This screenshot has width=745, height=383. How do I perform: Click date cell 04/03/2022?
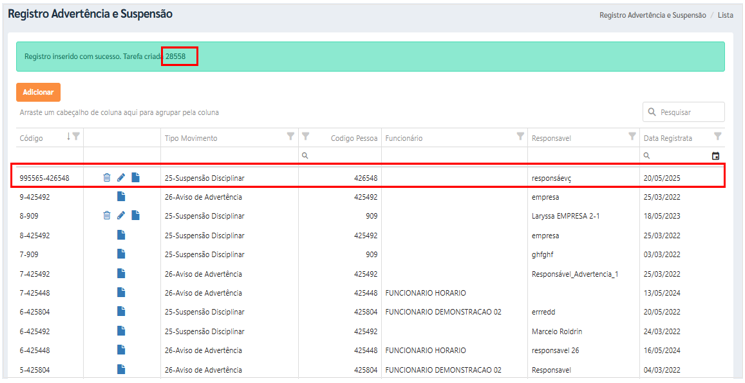(x=662, y=370)
